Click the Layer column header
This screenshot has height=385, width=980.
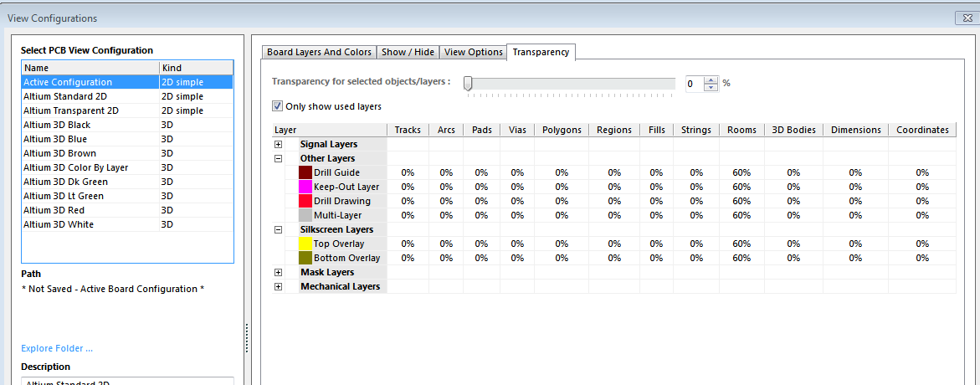pyautogui.click(x=330, y=130)
